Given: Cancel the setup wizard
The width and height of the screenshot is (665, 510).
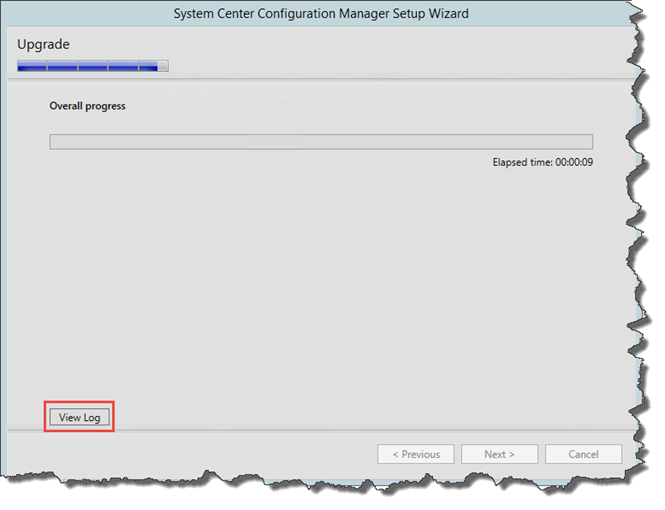Looking at the screenshot, I should (583, 454).
